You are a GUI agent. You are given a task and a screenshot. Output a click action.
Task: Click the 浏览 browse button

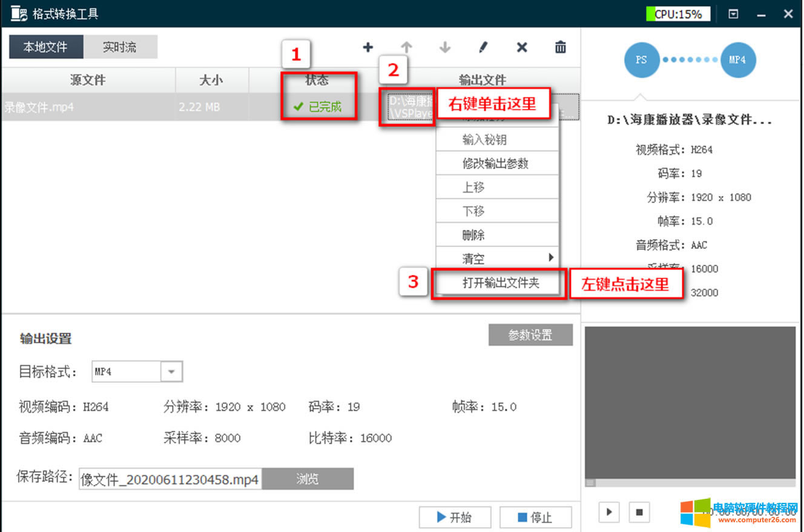coord(308,479)
